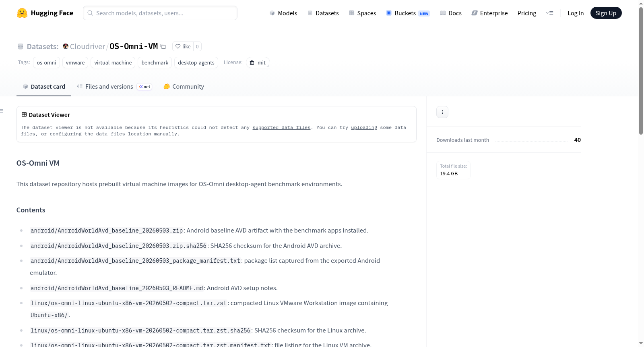This screenshot has height=347, width=644.
Task: Click the Downloads last month value 40
Action: pyautogui.click(x=577, y=140)
